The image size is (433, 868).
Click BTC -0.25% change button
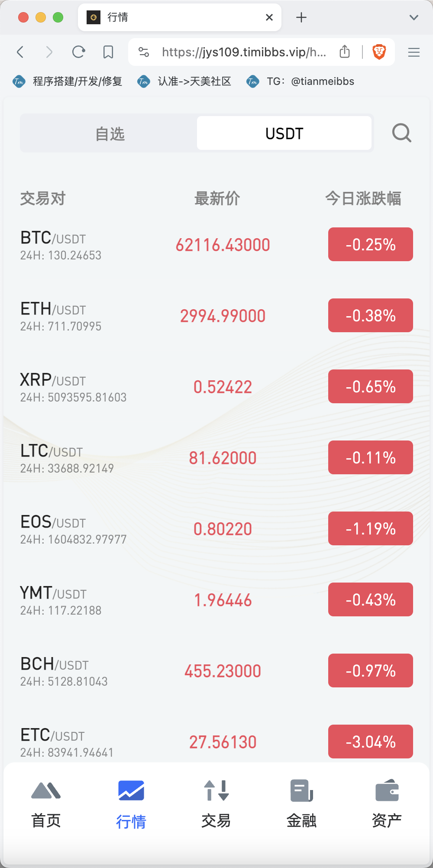pyautogui.click(x=370, y=244)
